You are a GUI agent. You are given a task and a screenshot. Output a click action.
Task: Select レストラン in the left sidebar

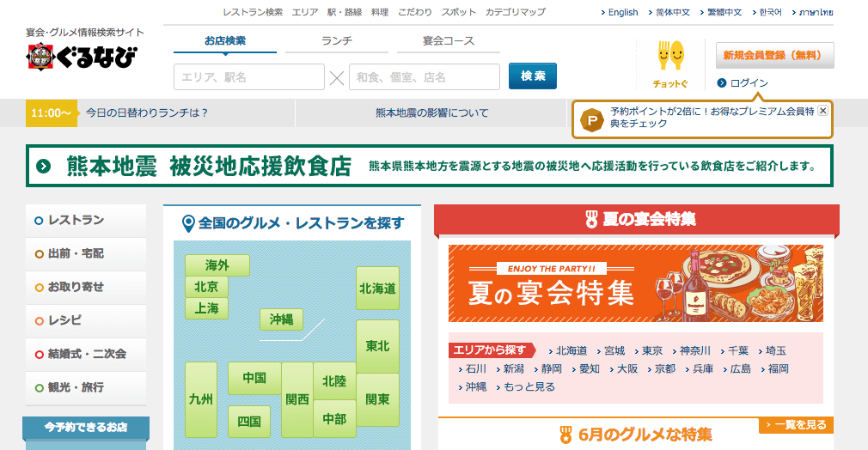coord(86,221)
